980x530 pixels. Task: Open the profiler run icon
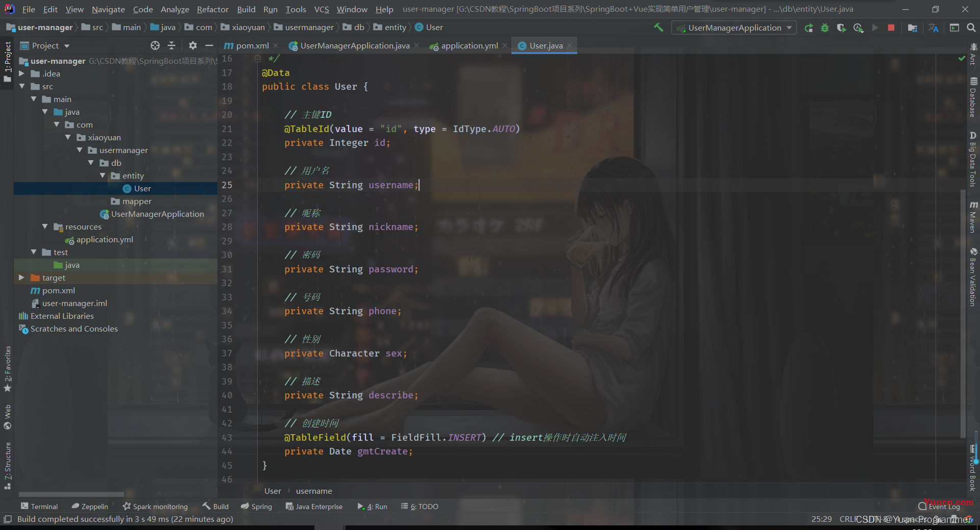(x=859, y=28)
